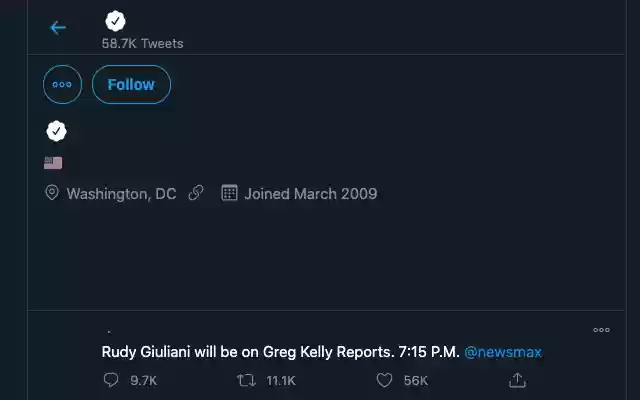
Task: Click the 11.1K retweet count
Action: coord(280,380)
